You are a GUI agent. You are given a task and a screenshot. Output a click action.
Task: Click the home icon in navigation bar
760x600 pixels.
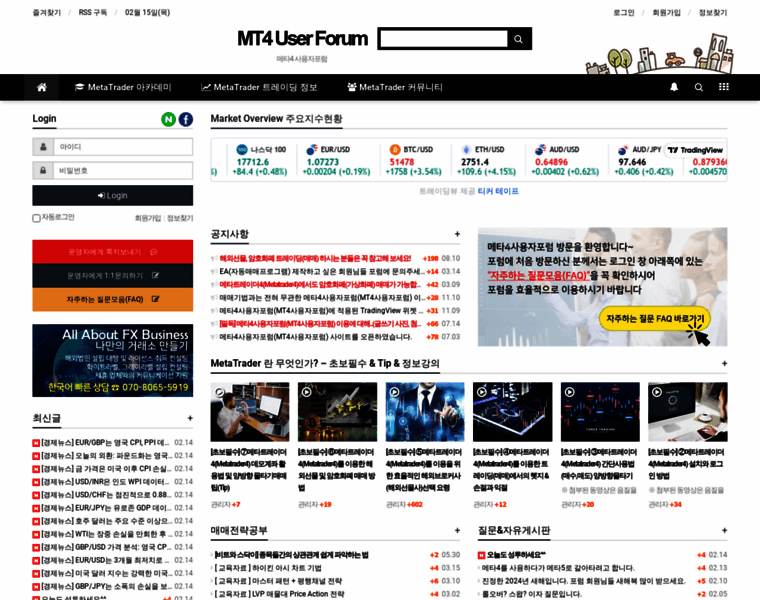point(42,87)
